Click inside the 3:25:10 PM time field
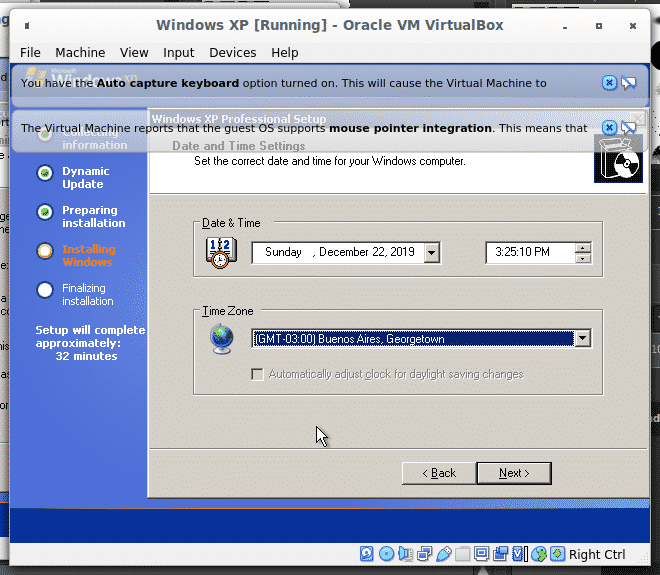This screenshot has height=575, width=660. pos(530,253)
